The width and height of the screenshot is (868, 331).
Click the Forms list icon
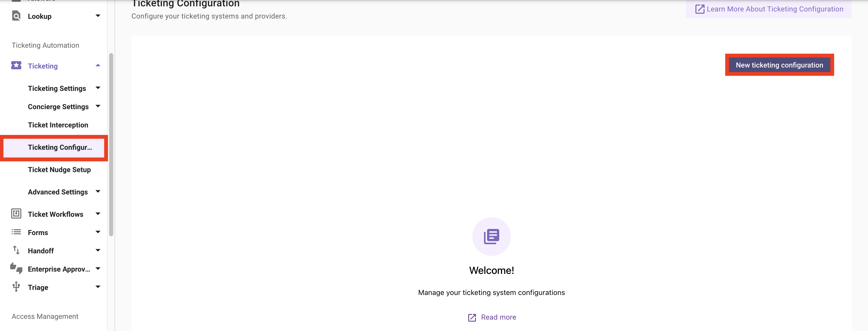pos(16,232)
